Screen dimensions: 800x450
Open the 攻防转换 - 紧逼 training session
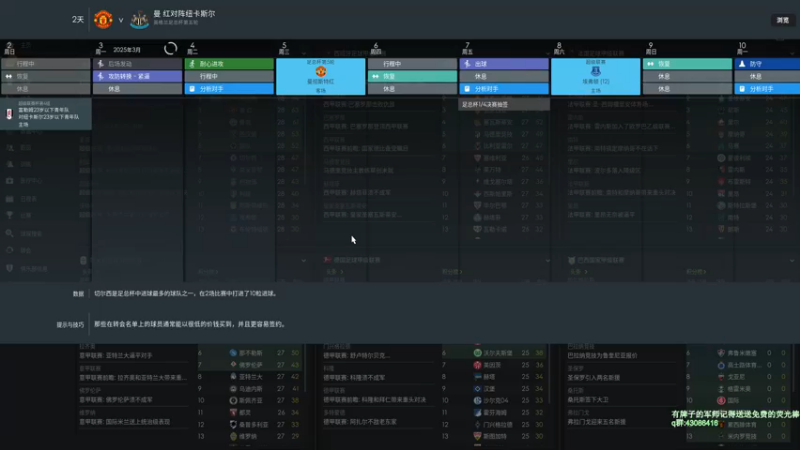click(x=137, y=76)
